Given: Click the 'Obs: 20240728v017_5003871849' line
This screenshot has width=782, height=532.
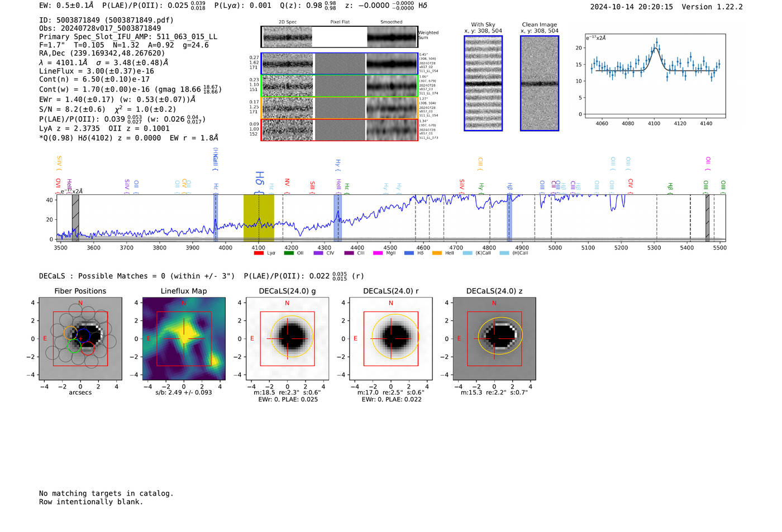Looking at the screenshot, I should [100, 28].
